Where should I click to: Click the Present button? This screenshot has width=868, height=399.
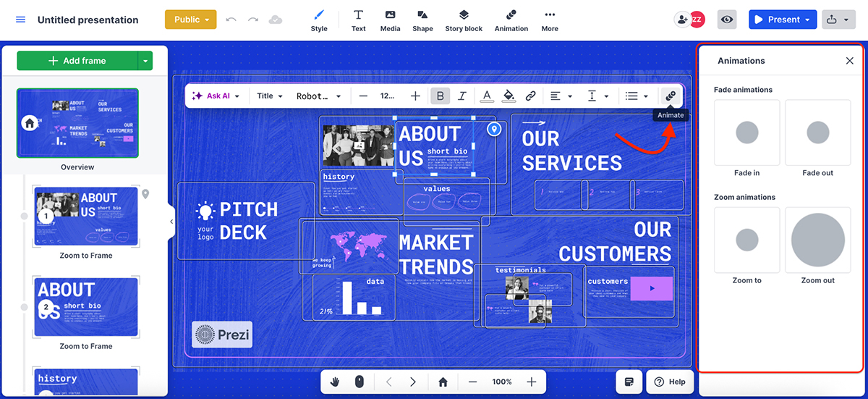point(783,20)
